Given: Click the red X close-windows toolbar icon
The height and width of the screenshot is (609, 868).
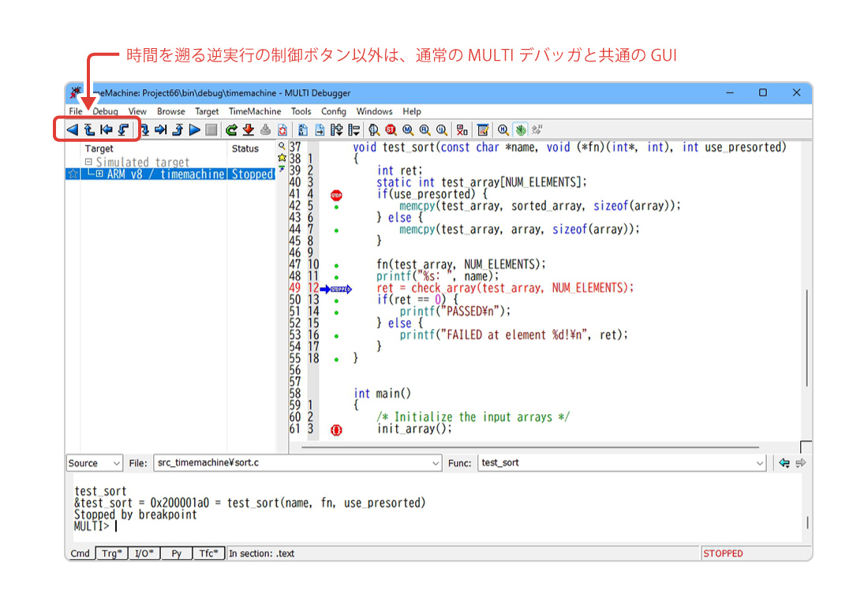Looking at the screenshot, I should pos(462,129).
